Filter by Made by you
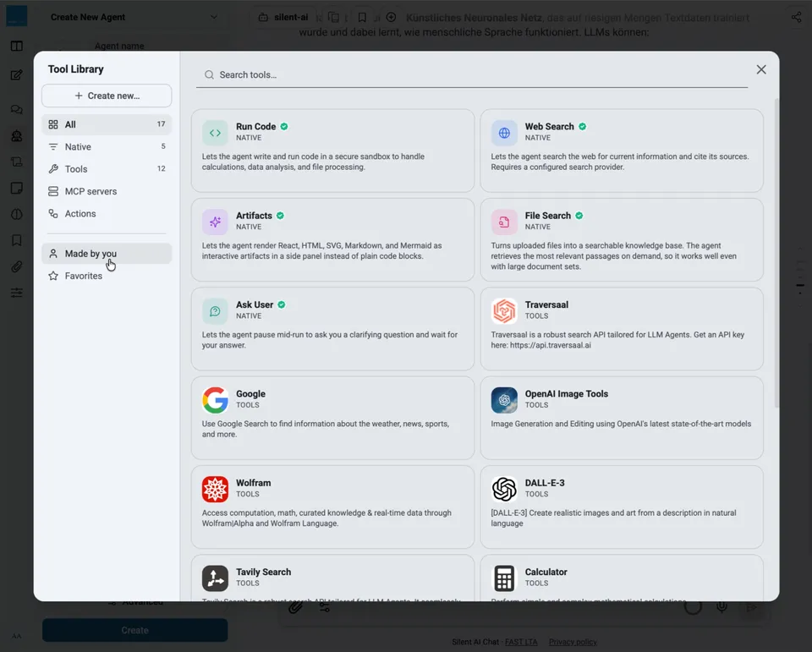 coord(107,254)
